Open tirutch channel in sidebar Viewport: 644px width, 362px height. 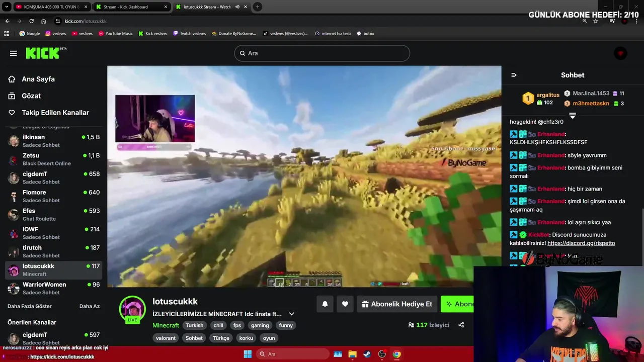(x=54, y=251)
